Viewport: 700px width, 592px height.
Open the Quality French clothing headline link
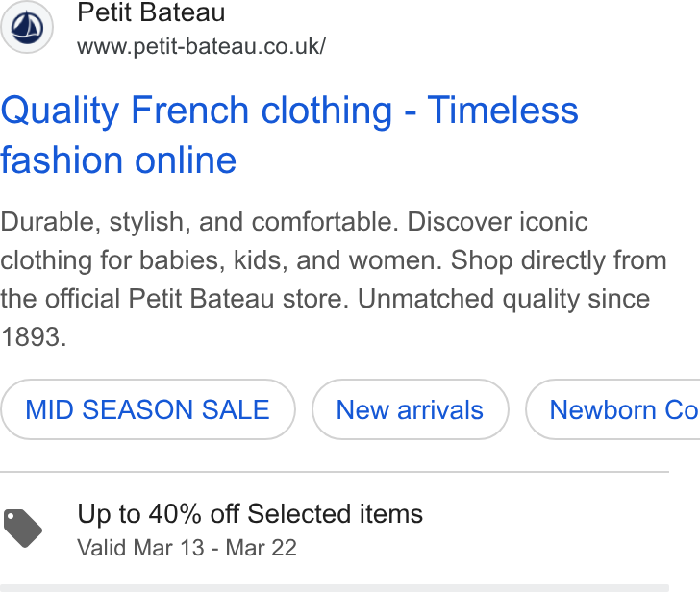[x=289, y=135]
